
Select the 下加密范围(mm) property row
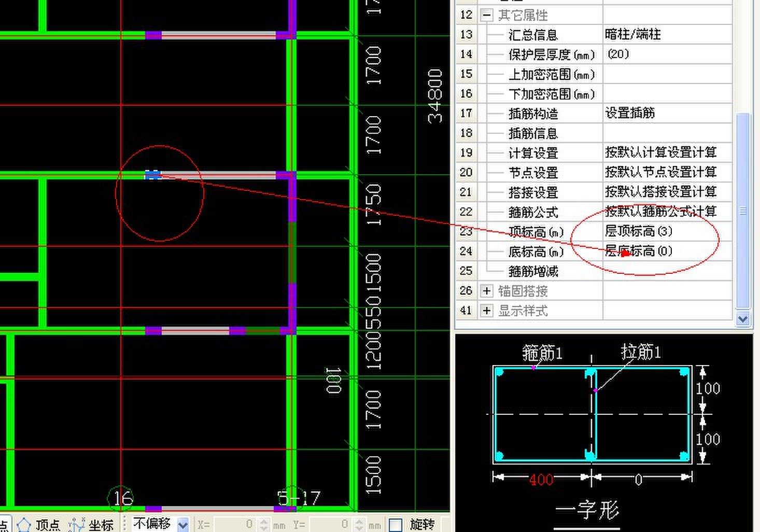[594, 94]
